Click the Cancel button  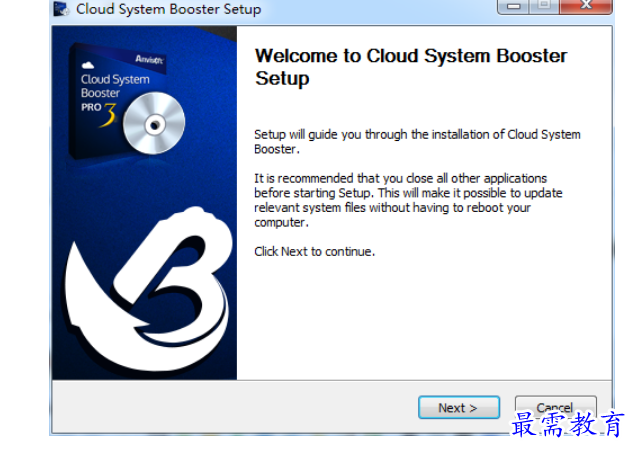tap(555, 408)
